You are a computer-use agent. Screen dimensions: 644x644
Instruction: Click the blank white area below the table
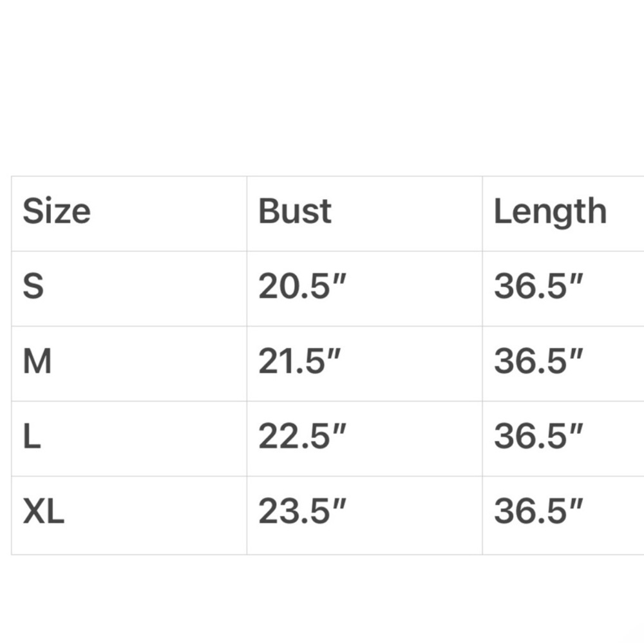click(322, 599)
